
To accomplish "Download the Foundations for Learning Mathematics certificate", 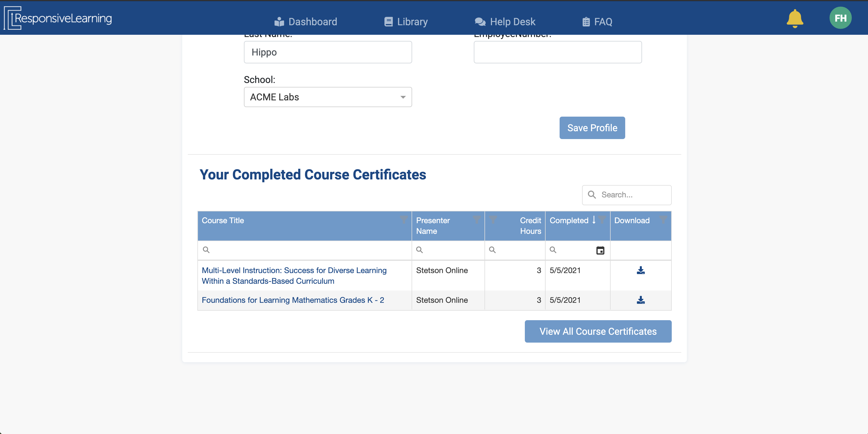I will (x=641, y=300).
